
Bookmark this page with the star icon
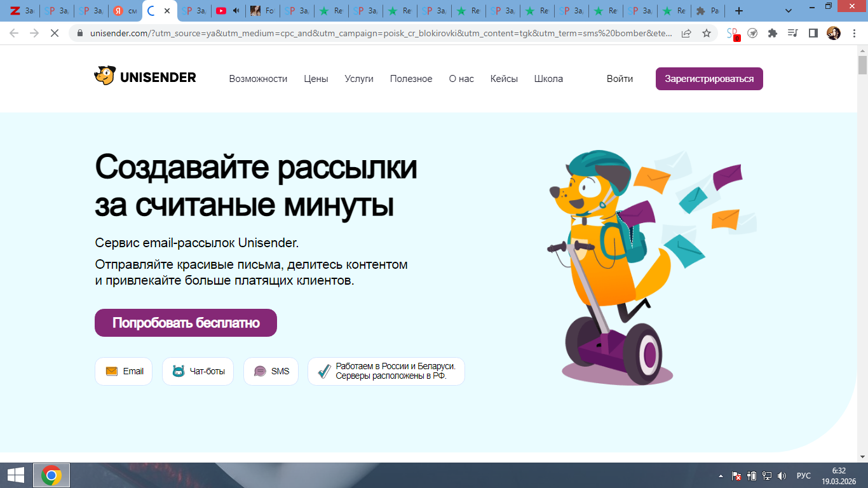pos(706,33)
